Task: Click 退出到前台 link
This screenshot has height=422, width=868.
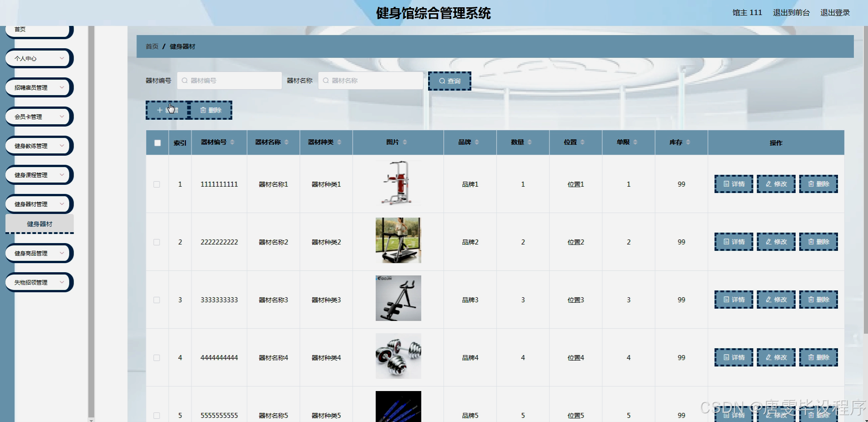Action: tap(791, 13)
